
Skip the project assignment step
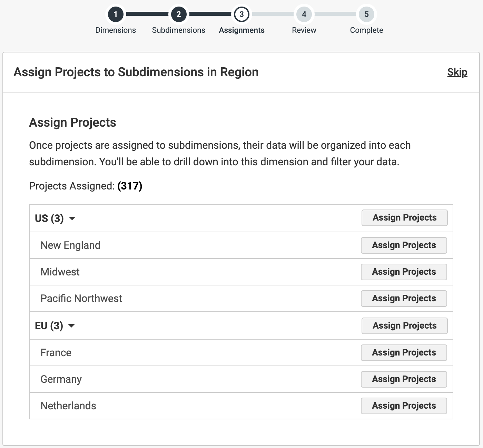tap(457, 72)
